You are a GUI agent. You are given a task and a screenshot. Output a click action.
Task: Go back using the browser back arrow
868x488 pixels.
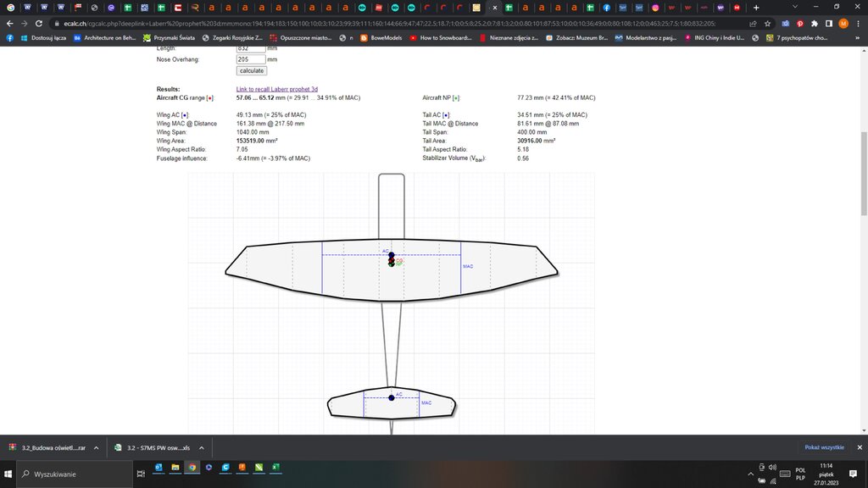click(x=9, y=24)
